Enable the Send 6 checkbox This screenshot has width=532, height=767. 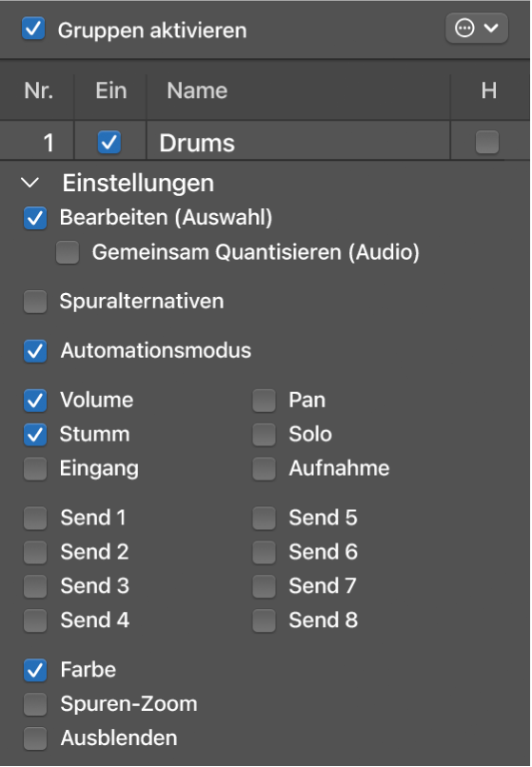click(264, 552)
